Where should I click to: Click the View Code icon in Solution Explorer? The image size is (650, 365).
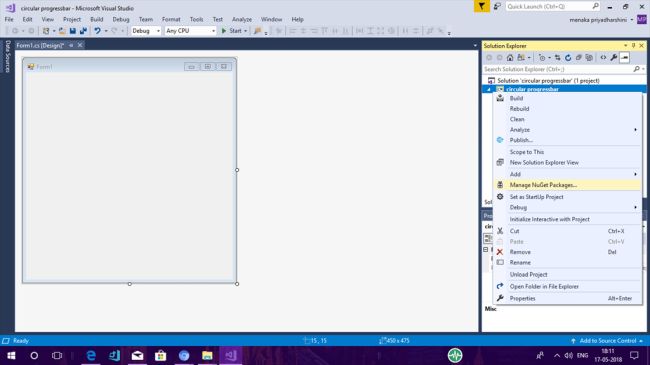coord(603,58)
